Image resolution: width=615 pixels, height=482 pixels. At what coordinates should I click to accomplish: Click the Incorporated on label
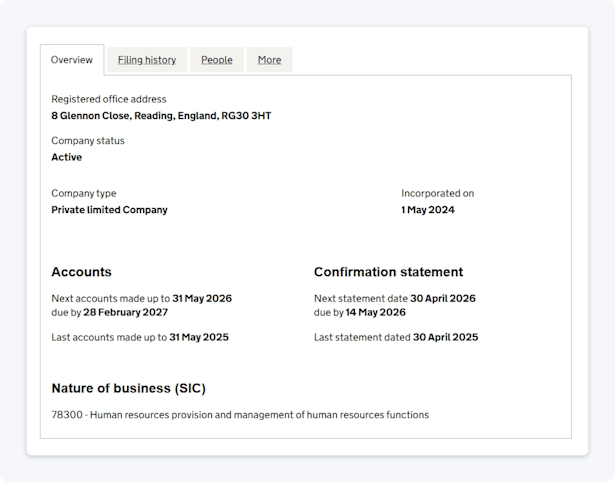click(x=438, y=193)
